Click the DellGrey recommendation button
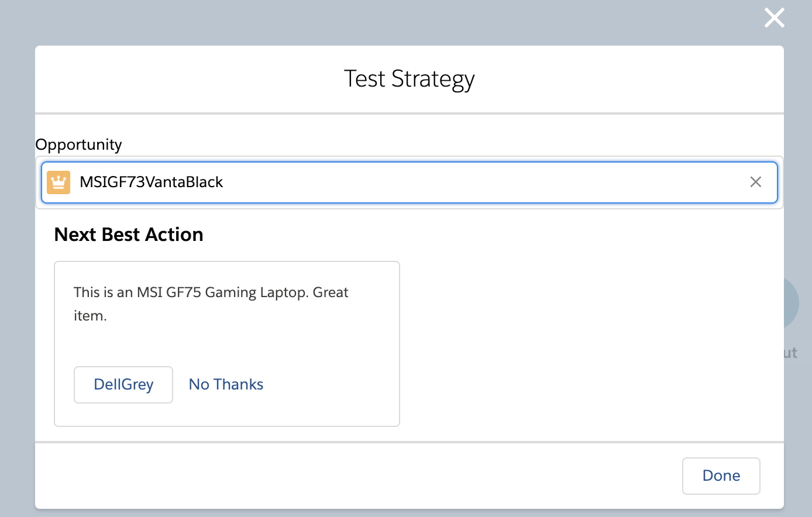 coord(123,384)
